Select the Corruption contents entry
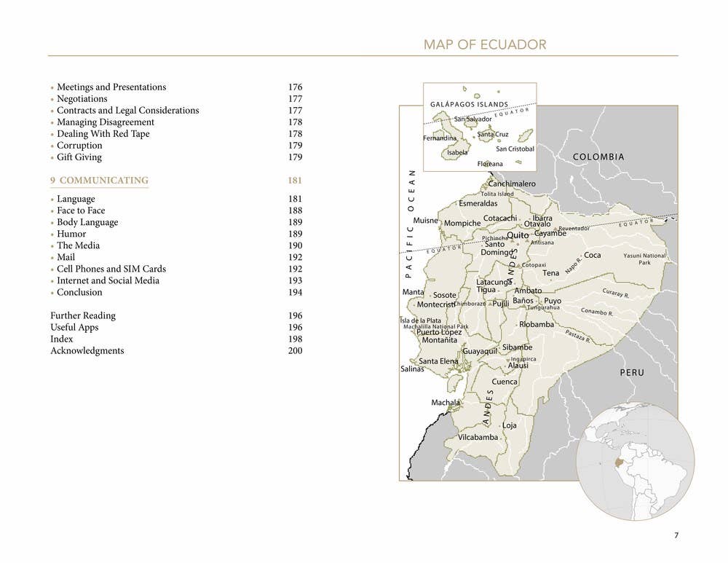728x563 pixels. coord(176,146)
